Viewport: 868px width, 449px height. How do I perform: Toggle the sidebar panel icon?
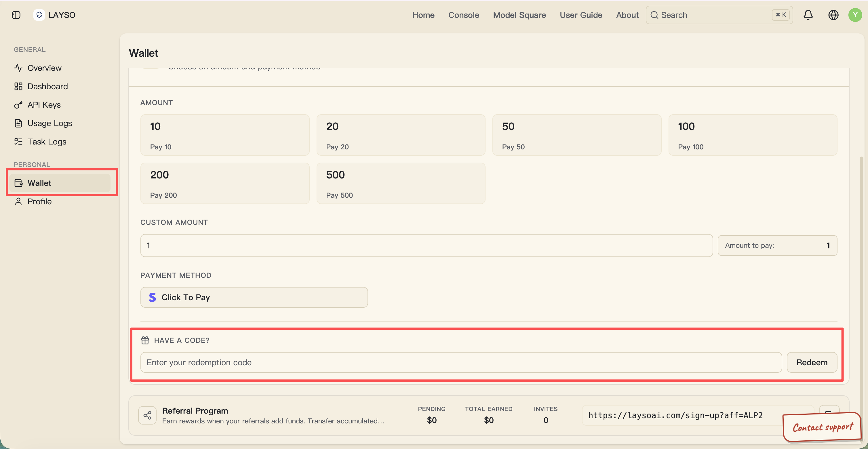pyautogui.click(x=16, y=15)
